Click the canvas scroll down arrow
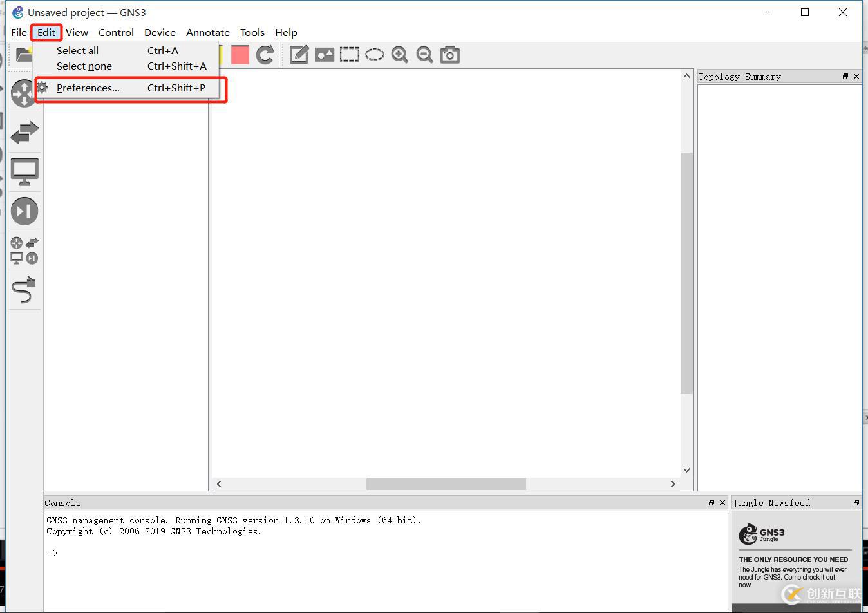868x613 pixels. pos(686,470)
